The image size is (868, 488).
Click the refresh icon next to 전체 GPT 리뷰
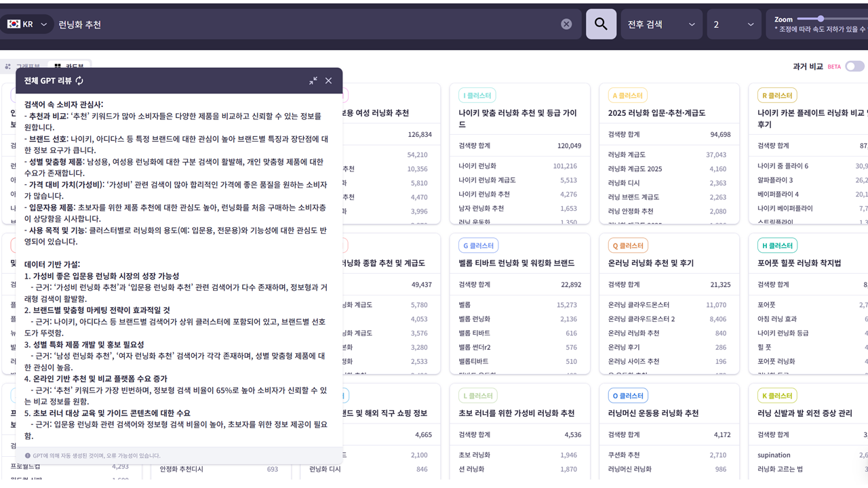80,80
